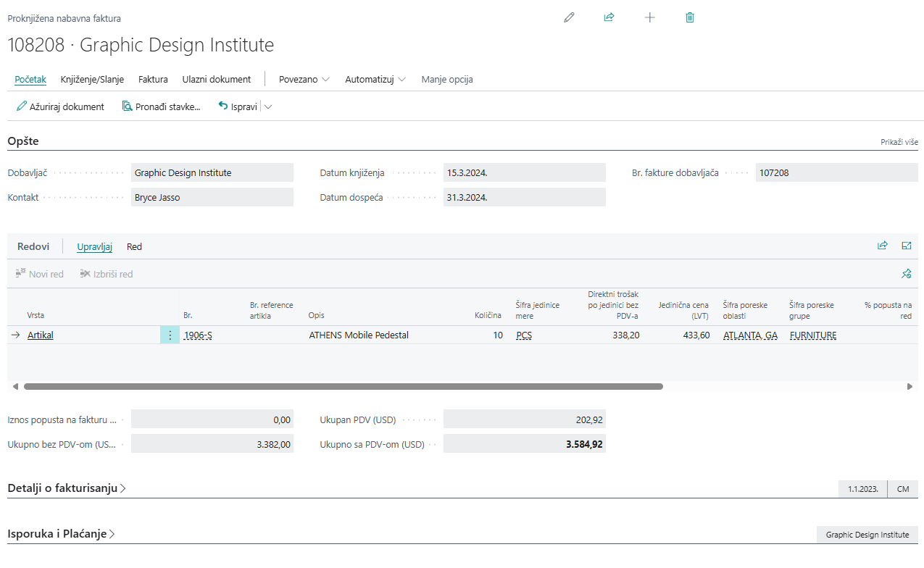Open the Ulazni dokument tab
The width and height of the screenshot is (924, 568).
point(216,79)
